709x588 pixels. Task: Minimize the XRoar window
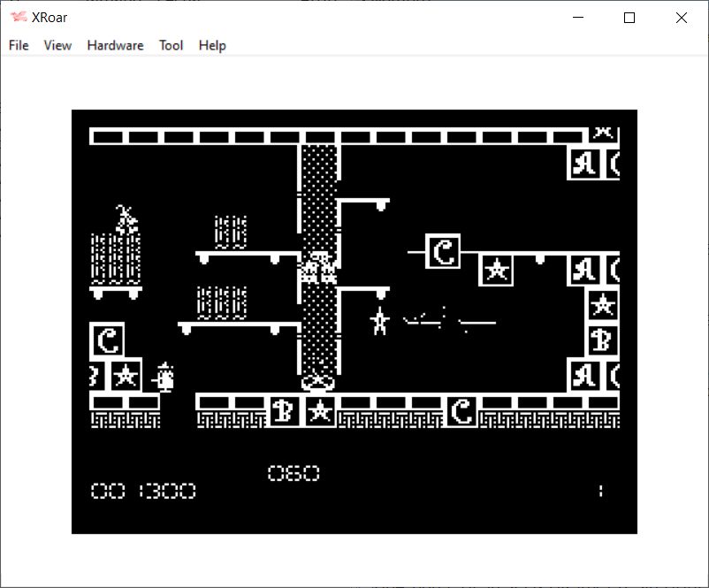pyautogui.click(x=578, y=18)
